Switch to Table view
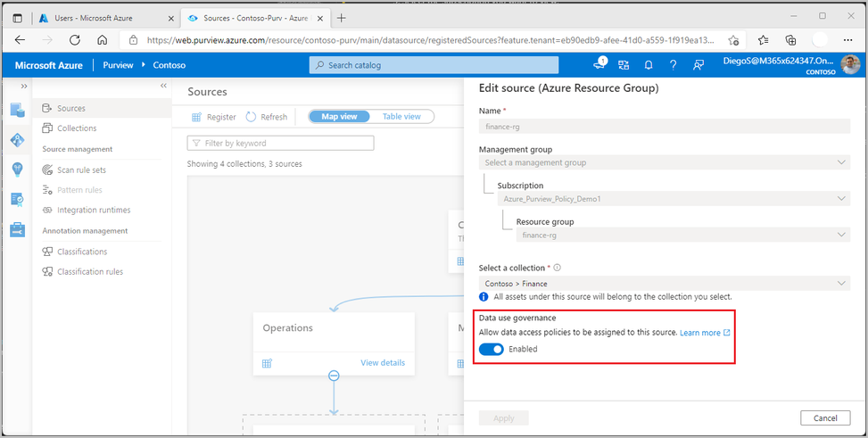This screenshot has height=438, width=868. tap(401, 117)
